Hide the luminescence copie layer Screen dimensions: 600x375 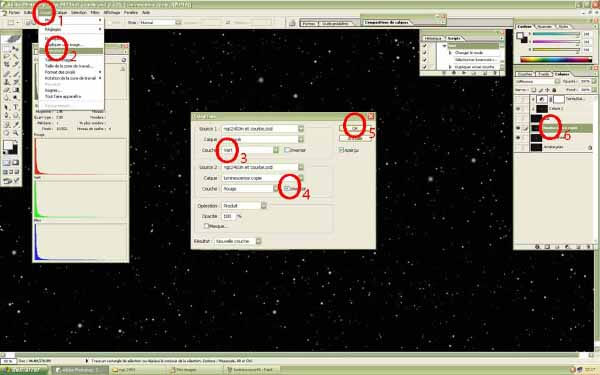tap(518, 128)
